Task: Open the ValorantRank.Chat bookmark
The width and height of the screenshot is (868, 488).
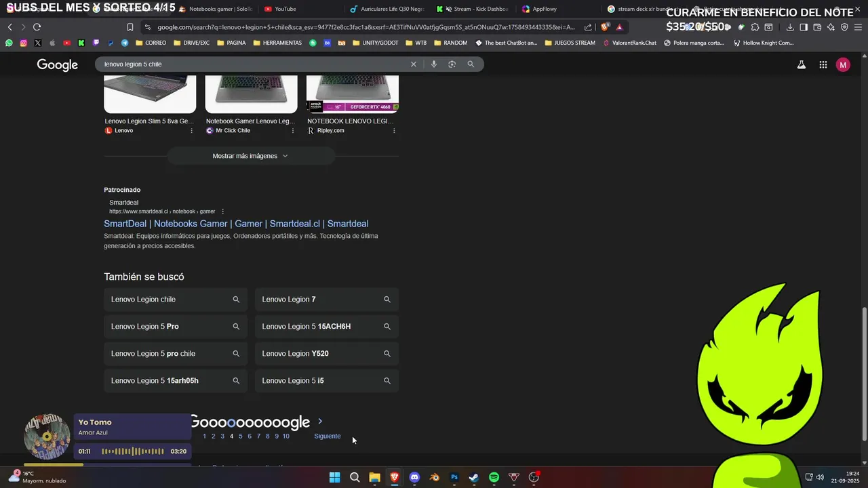Action: coord(629,43)
